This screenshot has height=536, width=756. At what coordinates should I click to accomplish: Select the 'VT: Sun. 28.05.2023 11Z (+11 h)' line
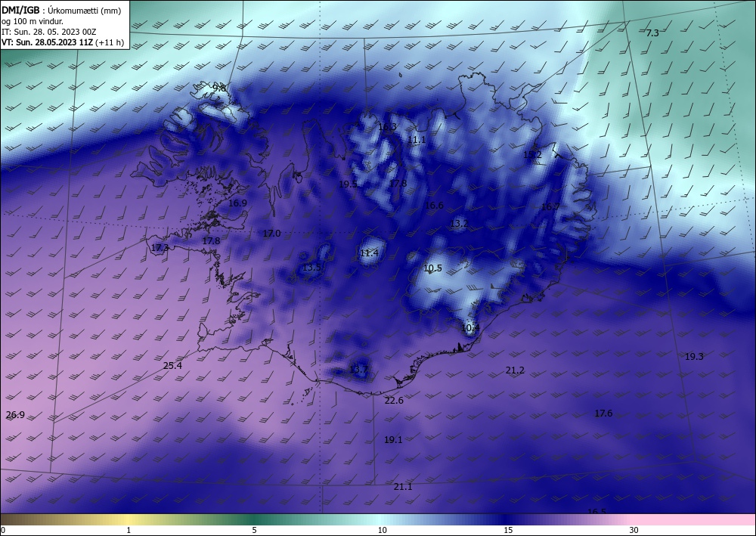tap(63, 42)
